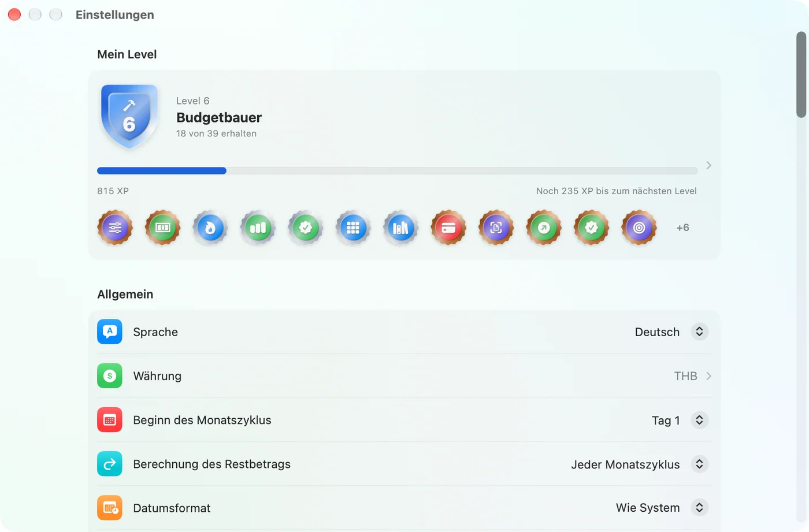Image resolution: width=809 pixels, height=532 pixels.
Task: Expand level details via the chevron arrow
Action: [x=709, y=165]
